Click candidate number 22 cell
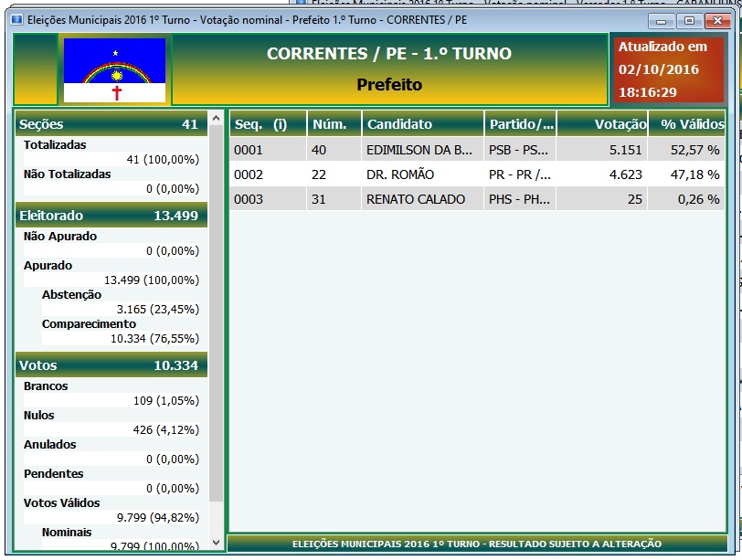The height and width of the screenshot is (560, 742). pyautogui.click(x=334, y=174)
